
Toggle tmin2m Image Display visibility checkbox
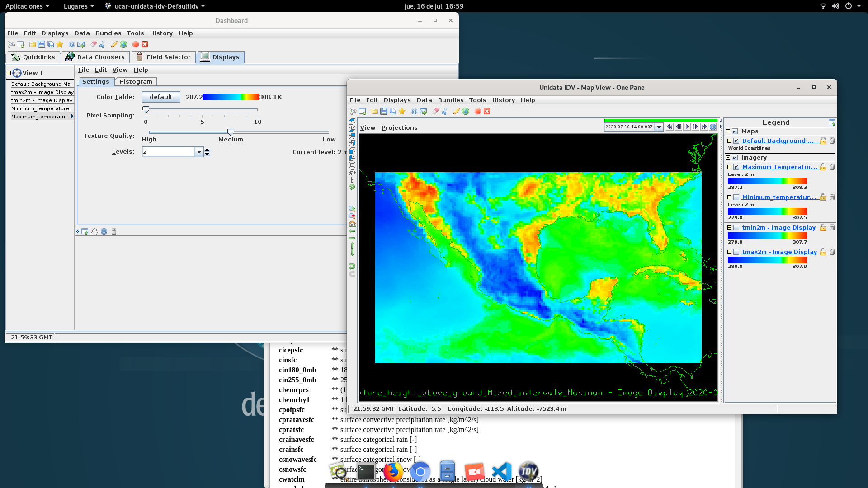coord(736,227)
